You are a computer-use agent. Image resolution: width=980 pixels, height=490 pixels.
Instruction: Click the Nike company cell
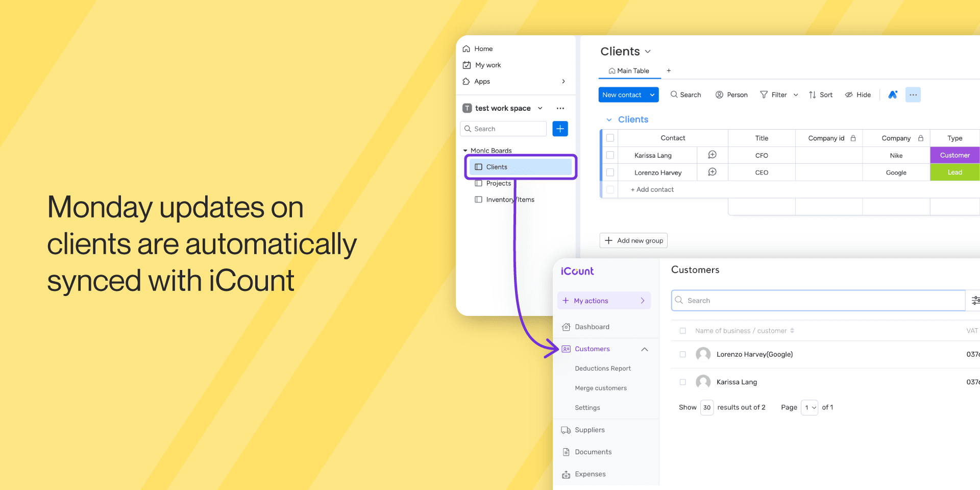[x=896, y=155]
